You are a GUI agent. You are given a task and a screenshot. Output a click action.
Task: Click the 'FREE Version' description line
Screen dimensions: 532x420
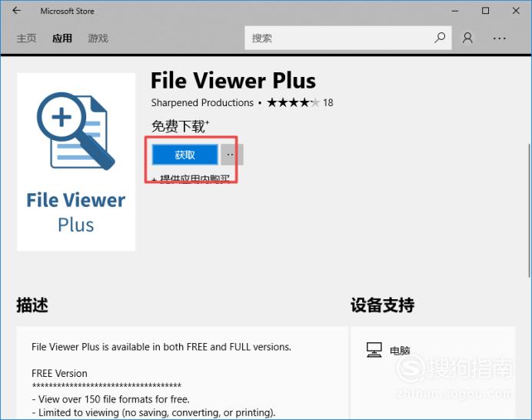pos(59,373)
